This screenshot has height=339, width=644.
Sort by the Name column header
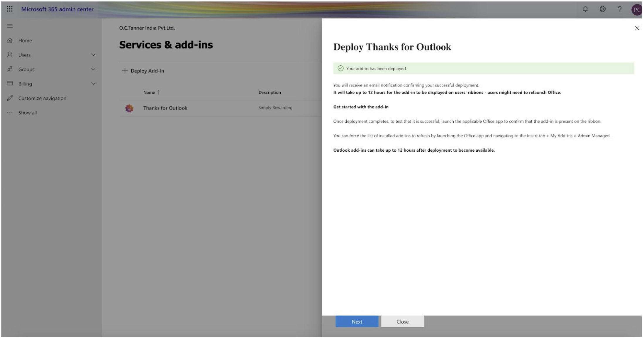tap(149, 92)
